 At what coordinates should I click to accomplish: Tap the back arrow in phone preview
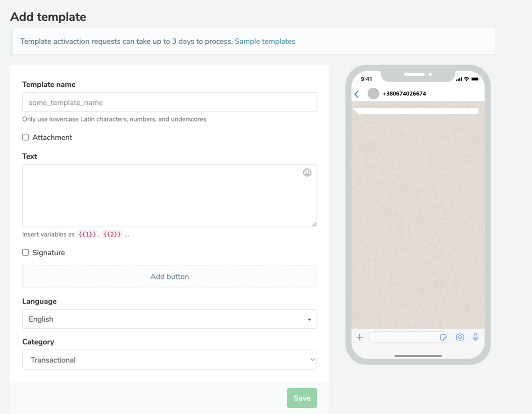click(357, 94)
